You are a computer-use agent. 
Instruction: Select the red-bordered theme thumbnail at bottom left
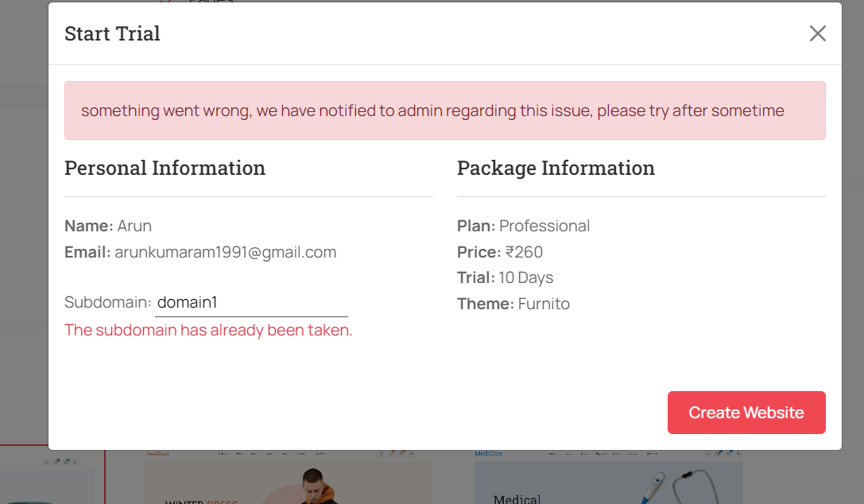52,475
